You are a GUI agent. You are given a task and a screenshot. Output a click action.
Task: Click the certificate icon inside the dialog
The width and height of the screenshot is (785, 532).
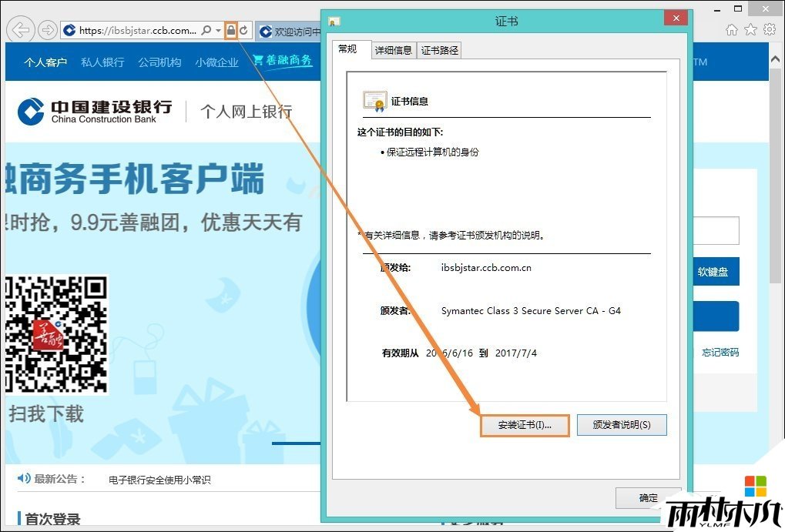tap(374, 101)
